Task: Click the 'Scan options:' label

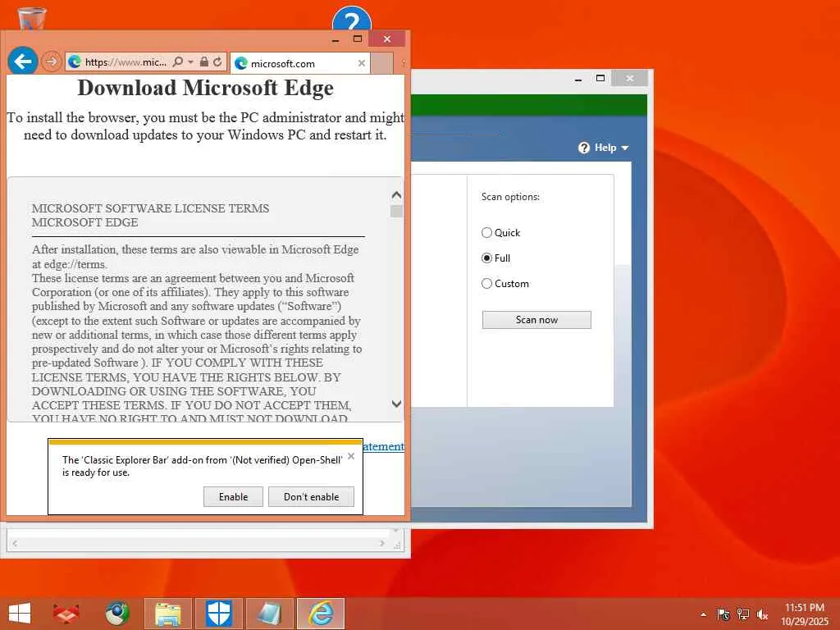Action: pyautogui.click(x=510, y=197)
